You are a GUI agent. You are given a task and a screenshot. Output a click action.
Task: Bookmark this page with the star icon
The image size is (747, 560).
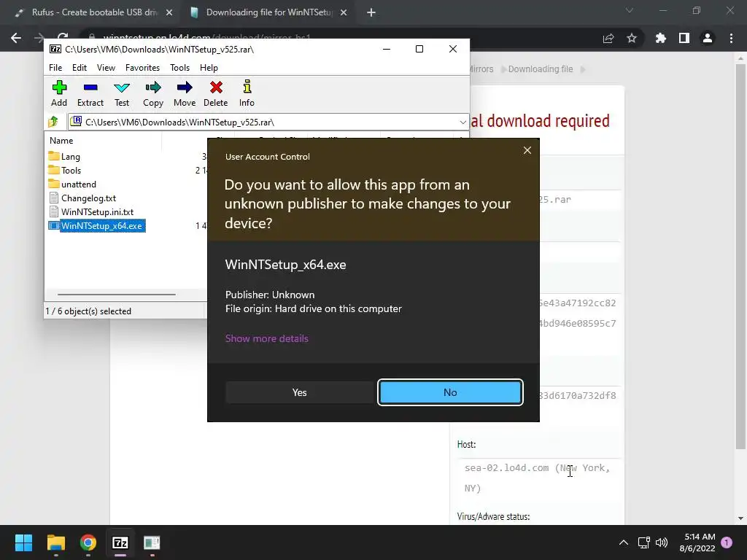tap(632, 38)
